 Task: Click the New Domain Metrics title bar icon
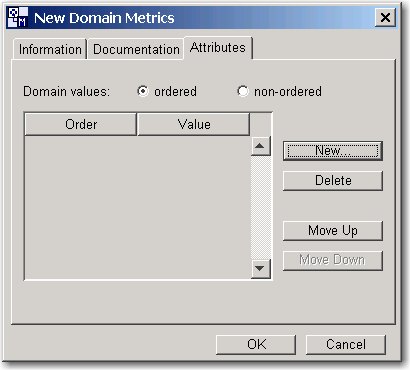pos(18,17)
